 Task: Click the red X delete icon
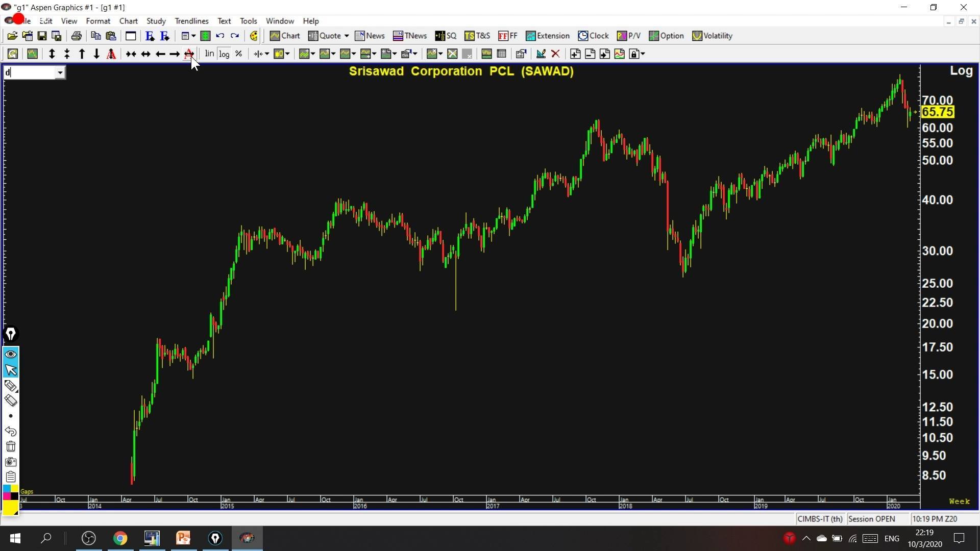(556, 54)
